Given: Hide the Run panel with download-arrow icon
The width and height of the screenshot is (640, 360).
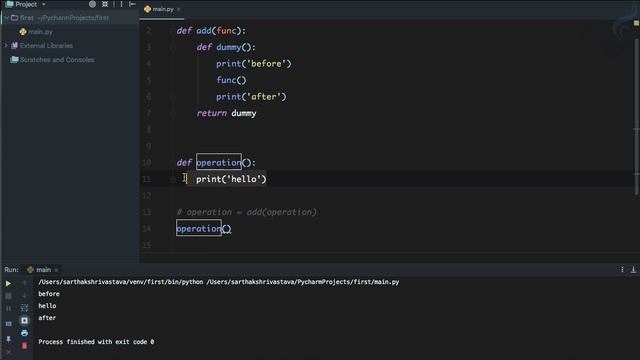Looking at the screenshot, I should 633,269.
